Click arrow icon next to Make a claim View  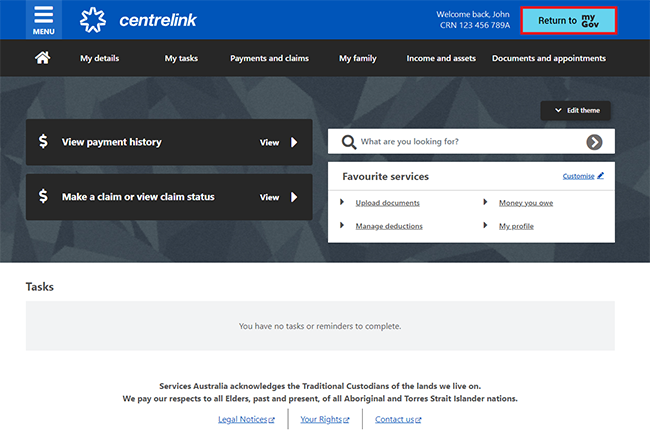pyautogui.click(x=294, y=197)
